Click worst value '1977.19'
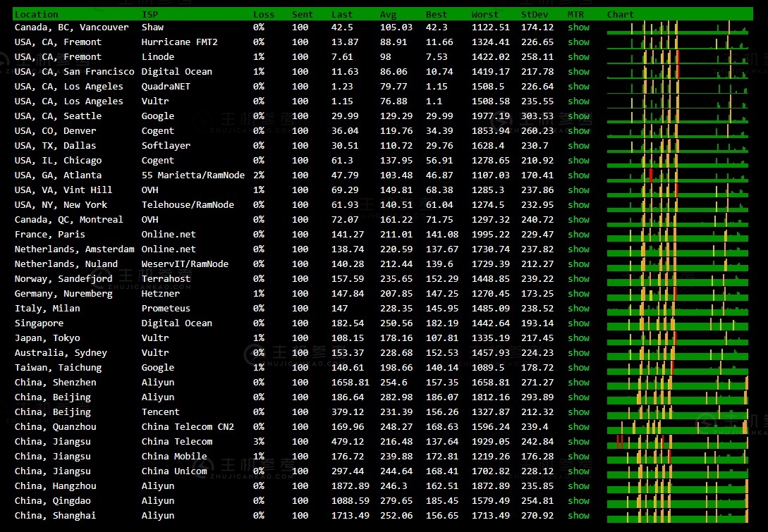768x532 pixels. tap(490, 116)
